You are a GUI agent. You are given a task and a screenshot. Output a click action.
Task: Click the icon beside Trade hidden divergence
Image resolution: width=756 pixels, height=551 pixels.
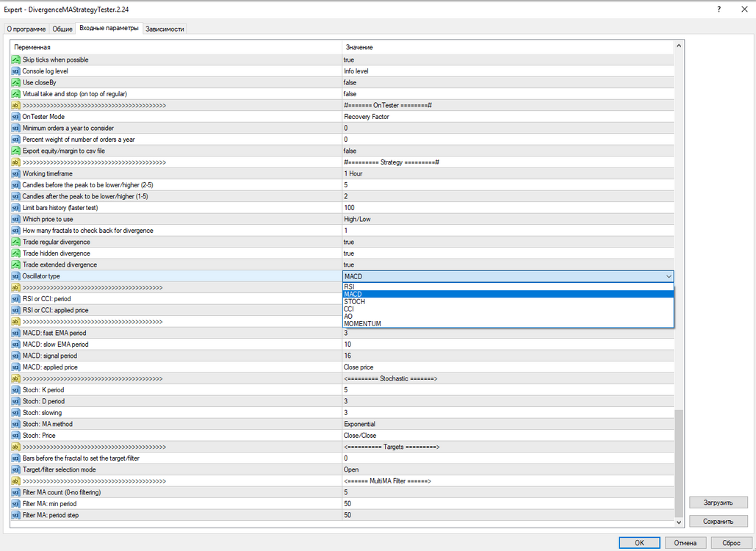pyautogui.click(x=16, y=253)
